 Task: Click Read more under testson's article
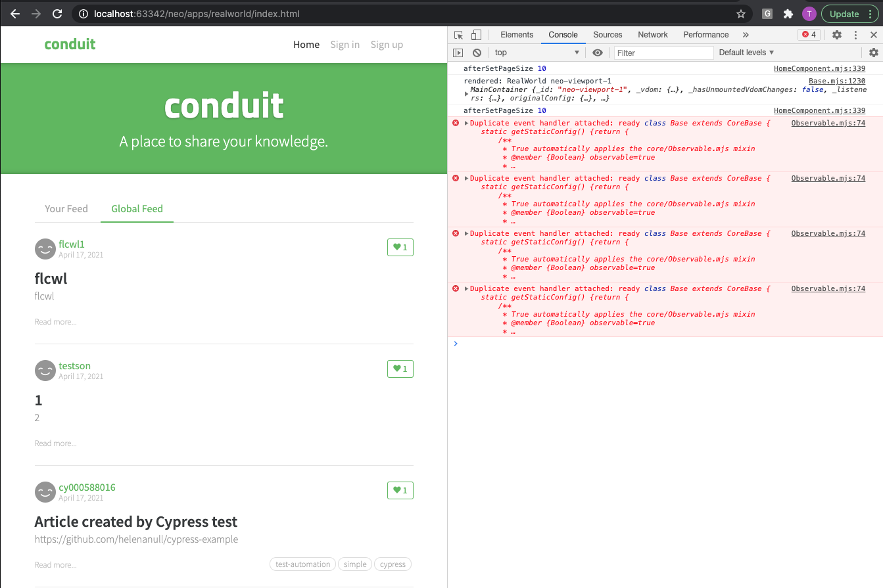coord(55,443)
